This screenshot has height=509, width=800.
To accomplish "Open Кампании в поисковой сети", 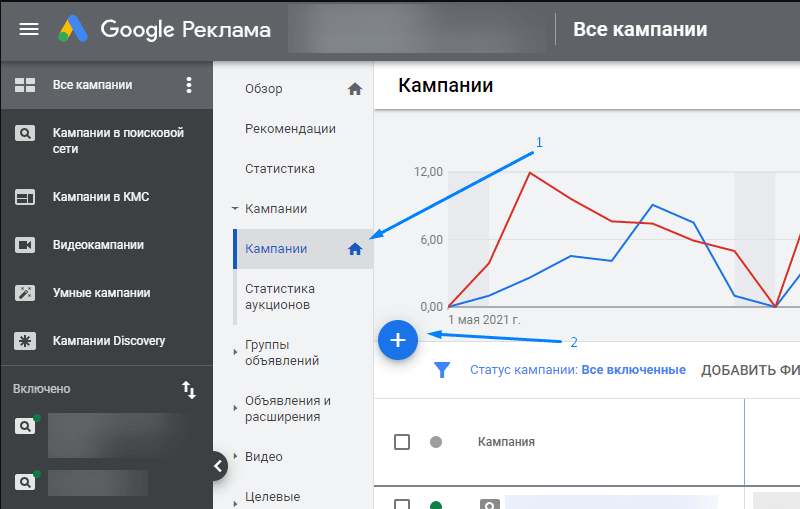I will click(x=118, y=141).
